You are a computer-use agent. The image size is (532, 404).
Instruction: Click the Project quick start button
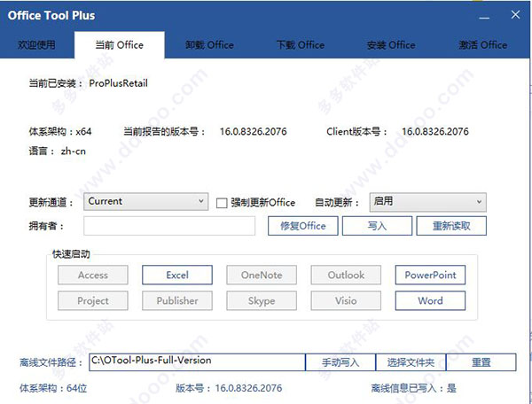pos(93,300)
